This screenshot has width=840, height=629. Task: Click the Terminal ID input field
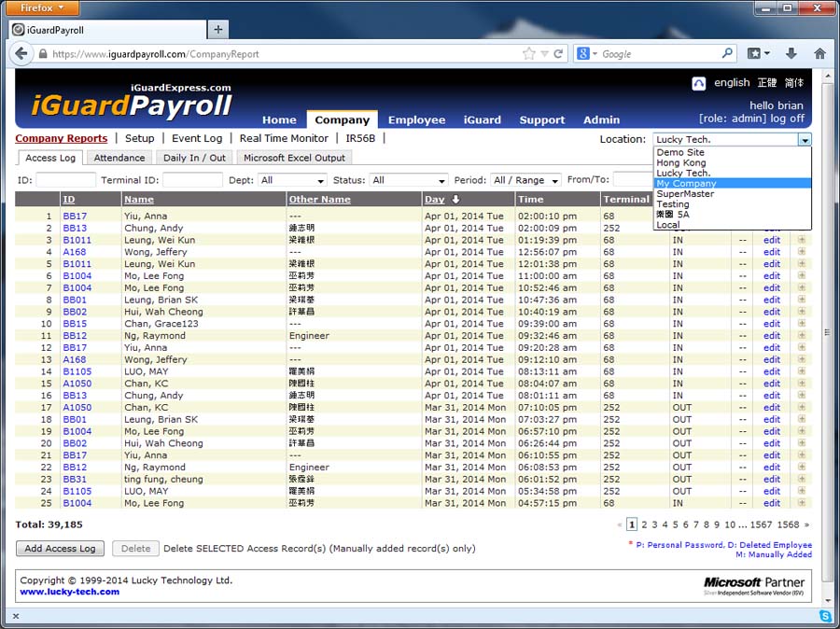point(193,180)
